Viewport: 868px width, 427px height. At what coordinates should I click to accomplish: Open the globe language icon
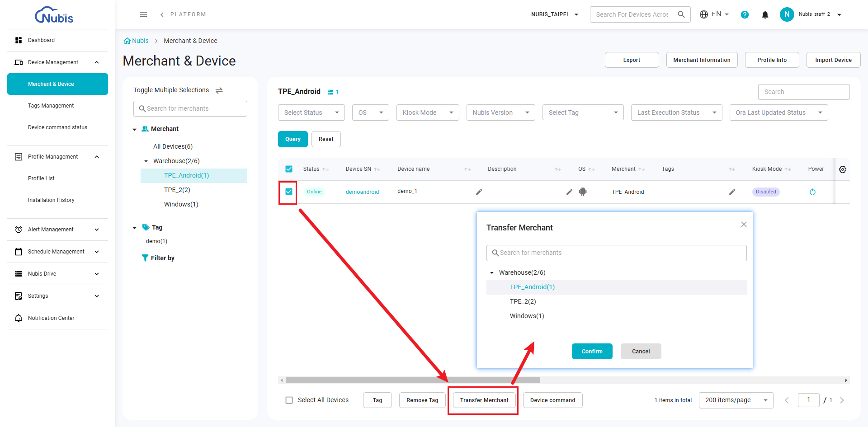point(704,14)
